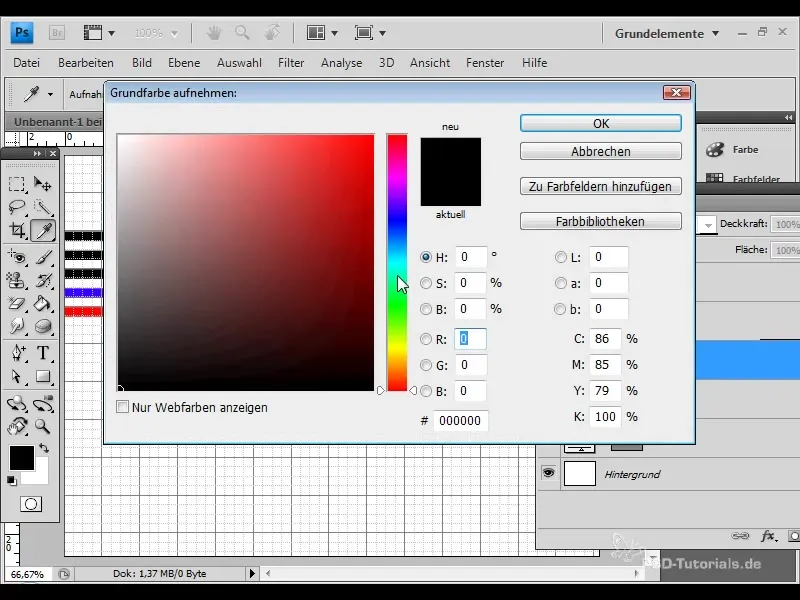The width and height of the screenshot is (800, 600).
Task: Select the Red Eye tool
Action: [x=17, y=257]
